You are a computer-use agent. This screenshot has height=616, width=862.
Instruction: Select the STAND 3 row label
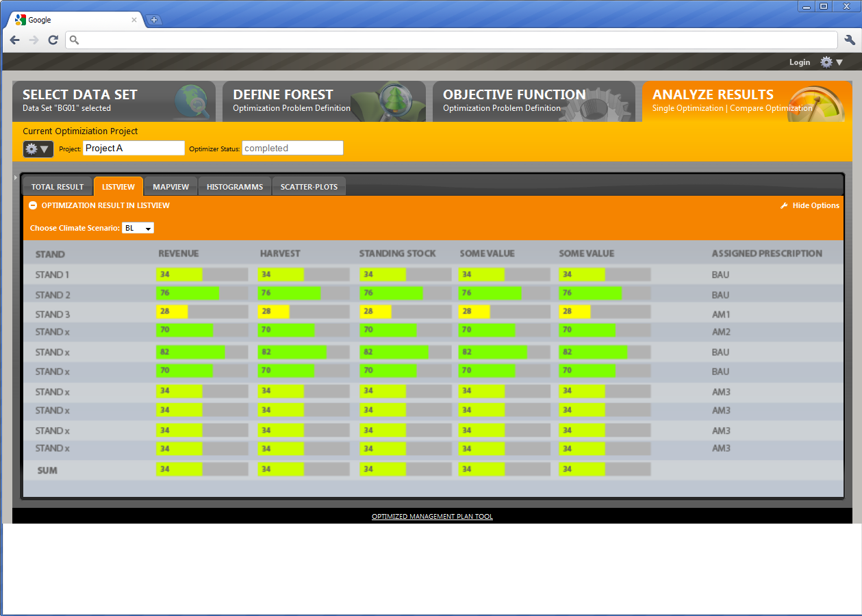tap(53, 314)
